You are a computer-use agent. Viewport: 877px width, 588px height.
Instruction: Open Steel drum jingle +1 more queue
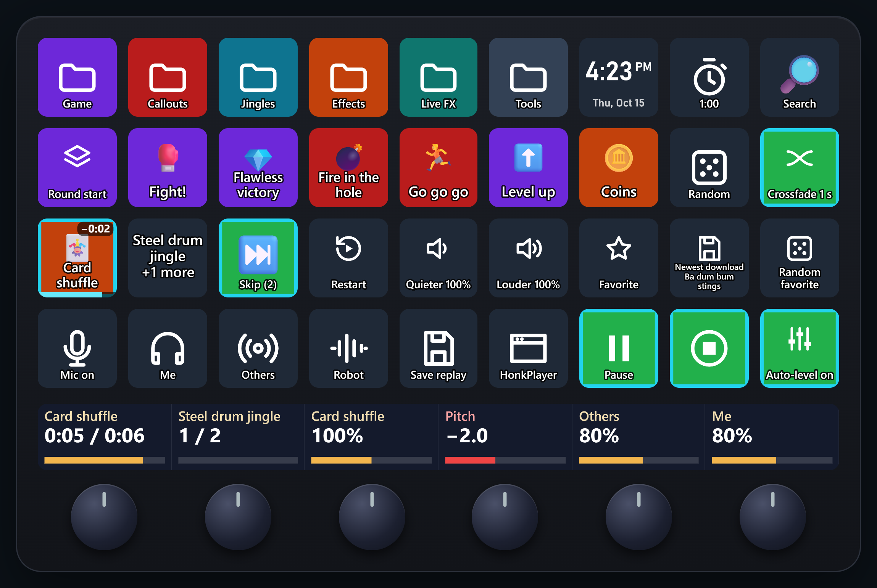(x=168, y=258)
